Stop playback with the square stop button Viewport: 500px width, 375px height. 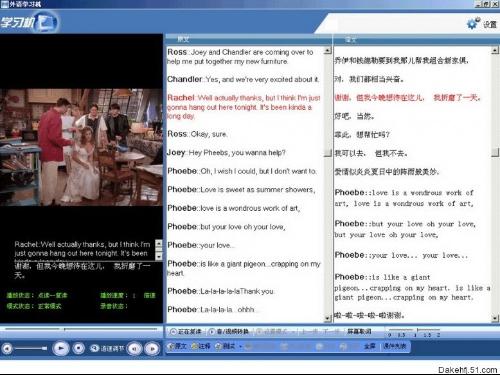click(79, 348)
